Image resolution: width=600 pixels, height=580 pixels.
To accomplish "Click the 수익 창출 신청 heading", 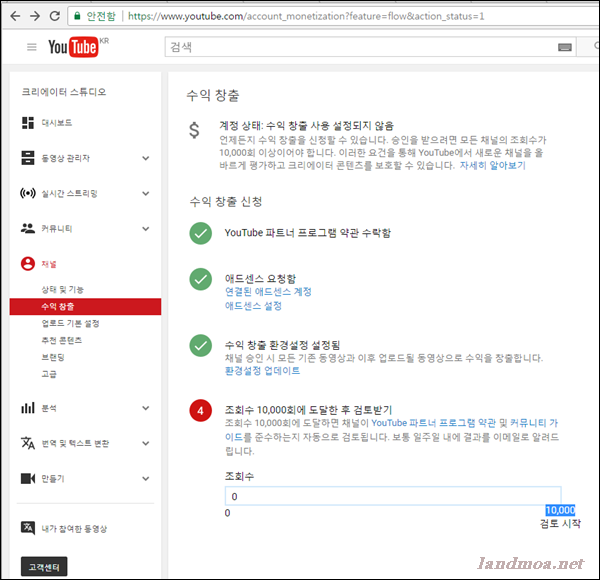I will click(226, 201).
